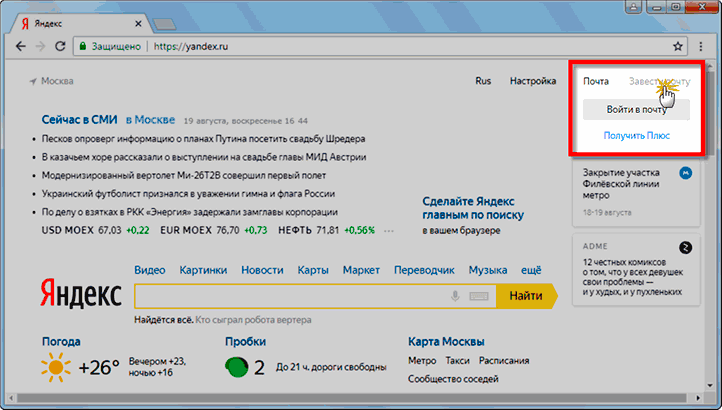The width and height of the screenshot is (722, 410).
Task: Click the horizontal scrollbar right arrow
Action: pyautogui.click(x=699, y=398)
